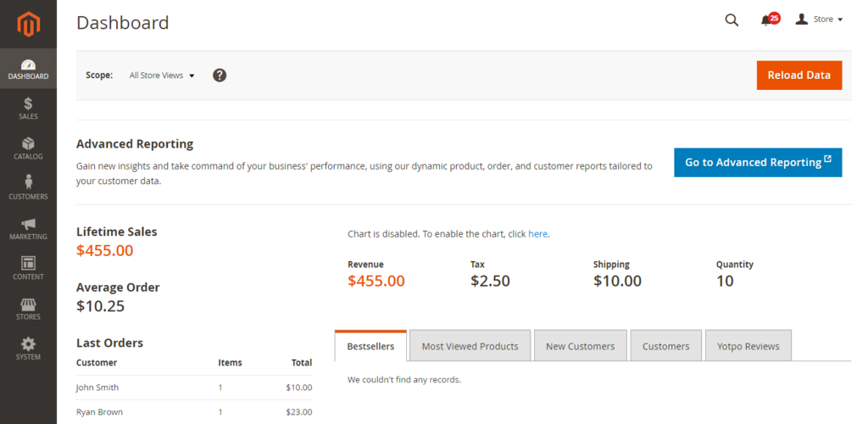Open the Stores storefront icon
This screenshot has width=868, height=424.
click(28, 305)
